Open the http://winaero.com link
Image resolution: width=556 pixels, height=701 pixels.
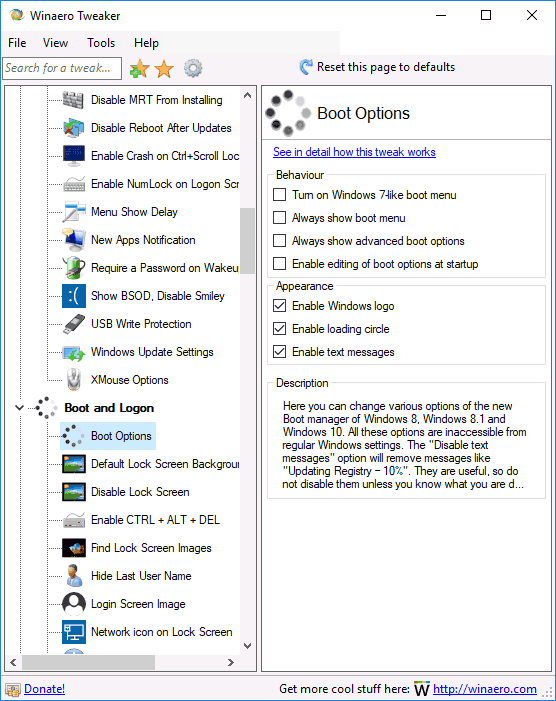point(485,689)
